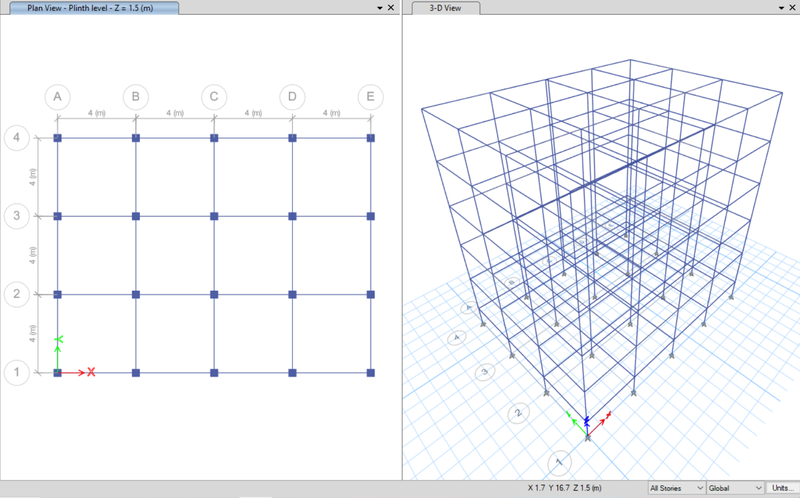Select grid bubble B in plan view

point(136,97)
